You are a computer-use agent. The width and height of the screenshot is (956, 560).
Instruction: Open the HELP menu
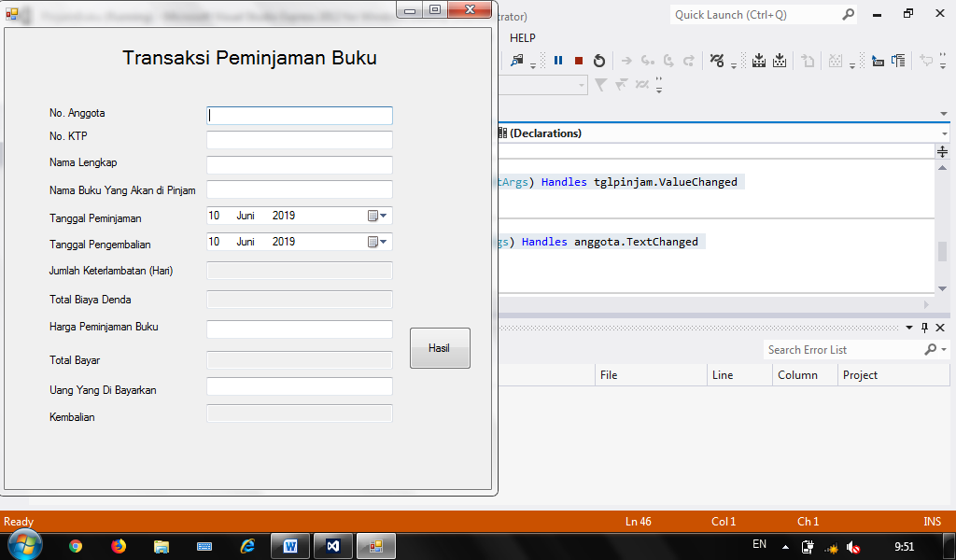click(x=523, y=38)
